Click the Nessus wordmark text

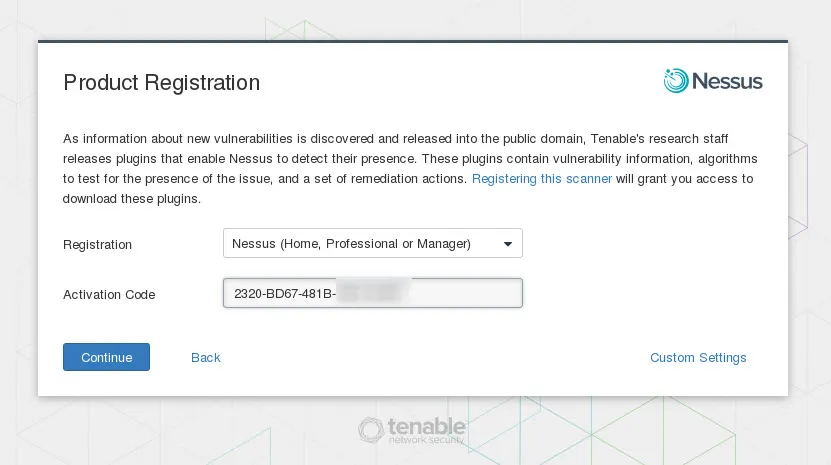[x=727, y=82]
